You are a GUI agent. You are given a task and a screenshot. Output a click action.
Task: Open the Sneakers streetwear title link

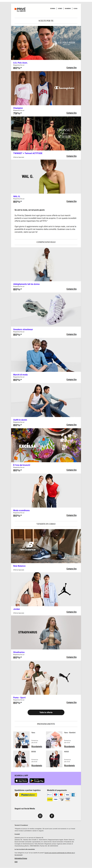23,329
